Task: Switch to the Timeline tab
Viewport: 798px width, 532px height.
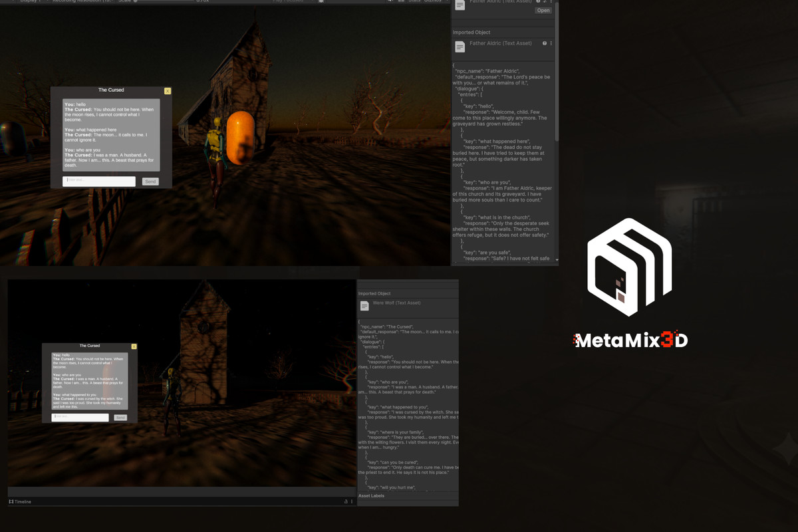Action: click(x=20, y=501)
